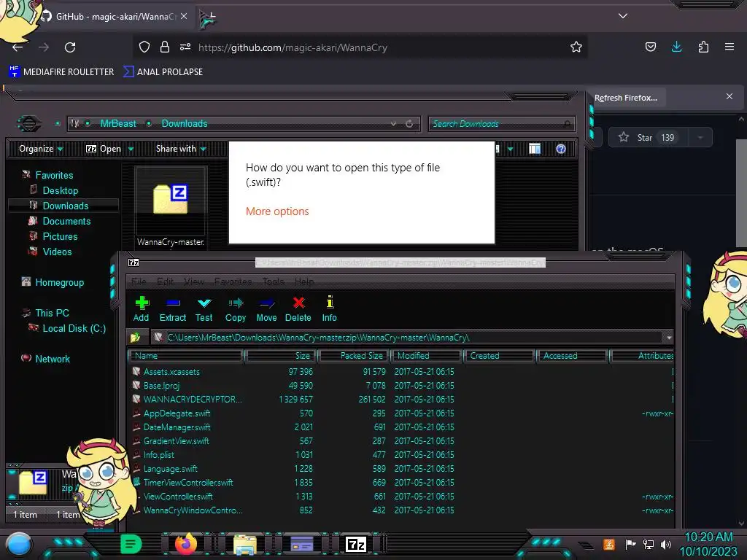Open the Info icon in 7-Zip toolbar
Screen dimensions: 747x560
click(330, 302)
